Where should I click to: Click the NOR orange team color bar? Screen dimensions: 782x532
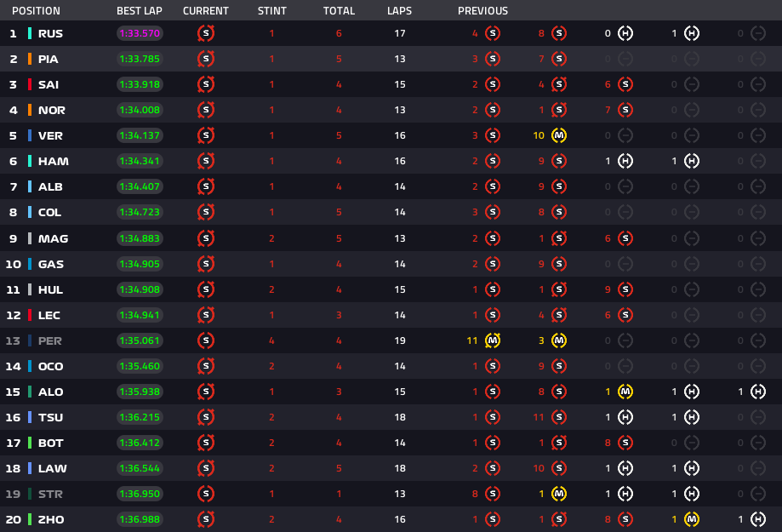coord(30,110)
